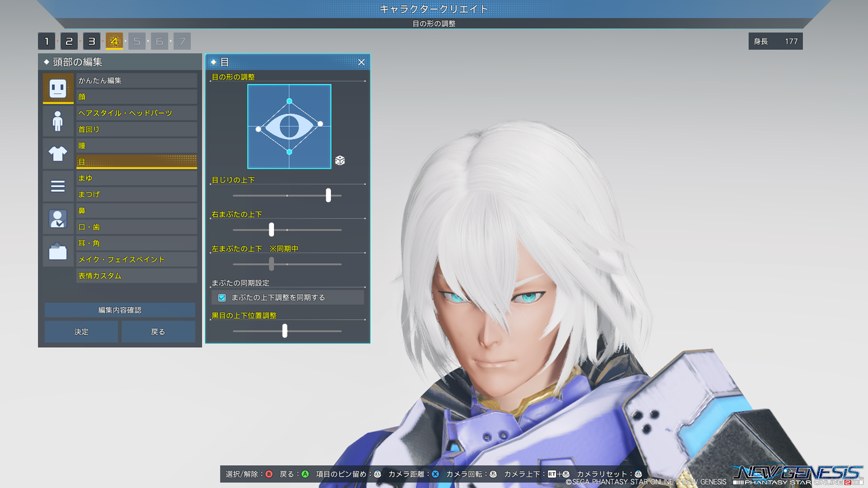Click the 頭部の編集 panel title
868x488 pixels.
(x=77, y=62)
